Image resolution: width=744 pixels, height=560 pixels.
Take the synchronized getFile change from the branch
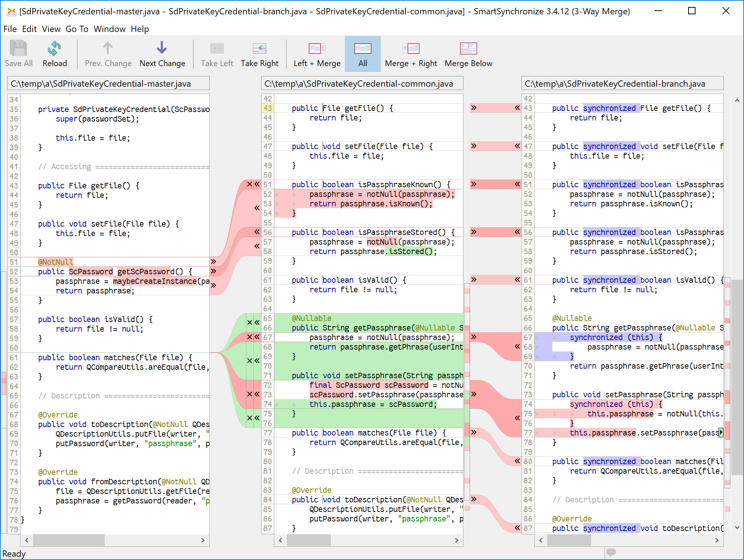click(x=517, y=108)
